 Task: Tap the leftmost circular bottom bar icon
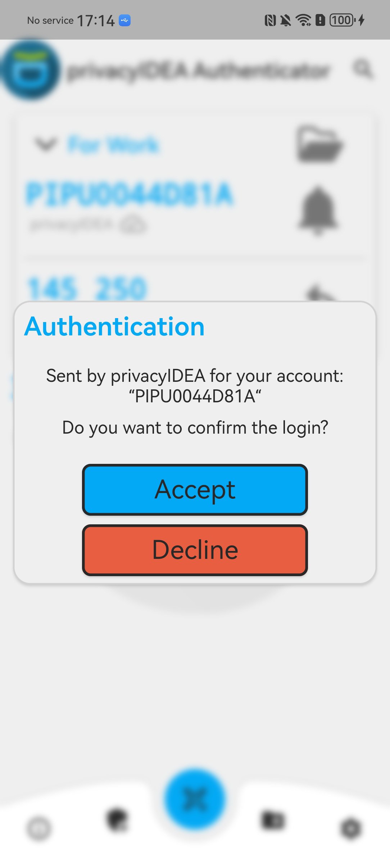[38, 828]
